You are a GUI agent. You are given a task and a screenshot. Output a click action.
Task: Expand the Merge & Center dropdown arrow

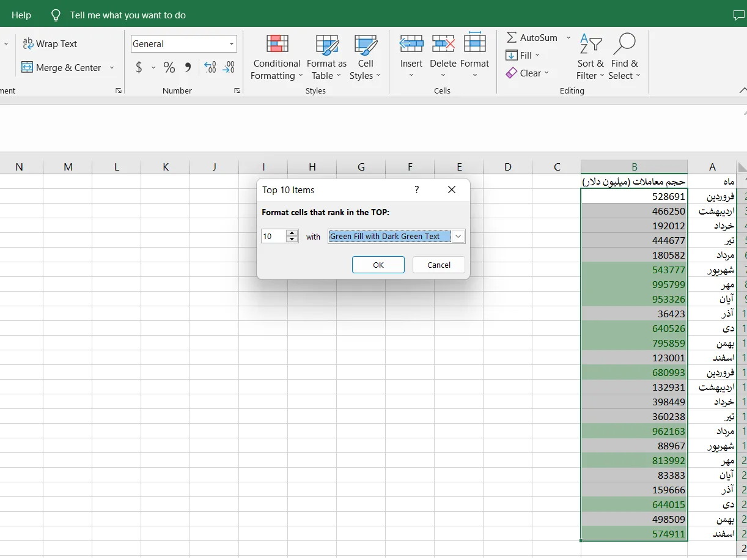[x=112, y=68]
